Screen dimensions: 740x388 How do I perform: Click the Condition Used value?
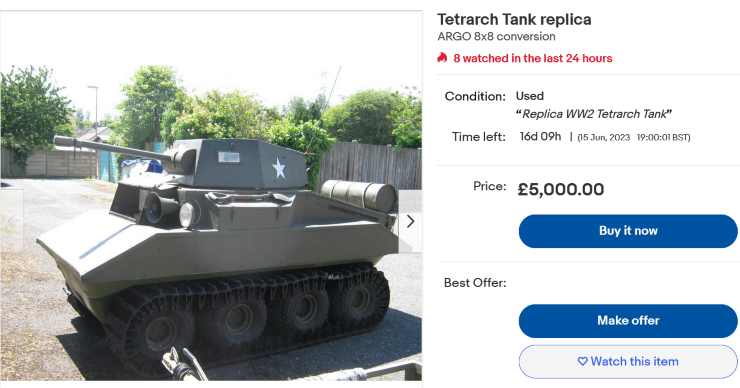[x=530, y=96]
